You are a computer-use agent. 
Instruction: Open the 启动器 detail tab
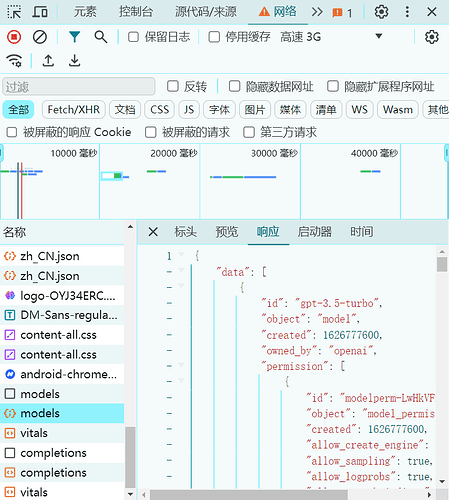click(315, 232)
